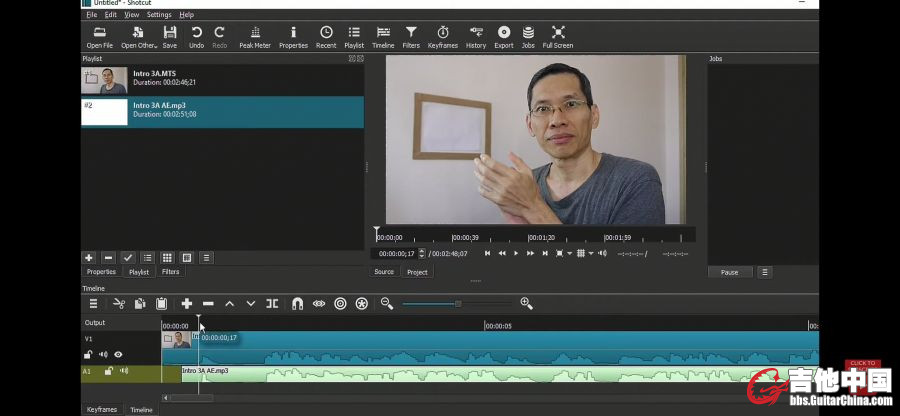Open the player volume control
Screen dimensions: 900x416
click(x=602, y=253)
